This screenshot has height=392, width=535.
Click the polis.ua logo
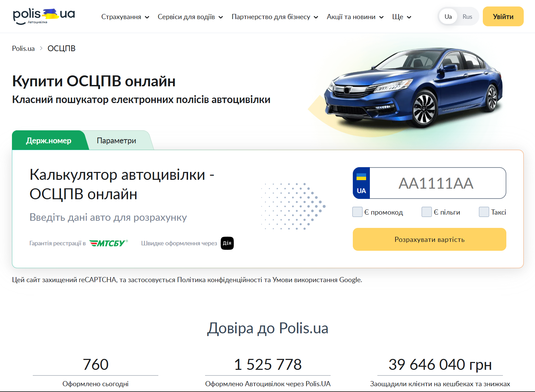click(44, 16)
